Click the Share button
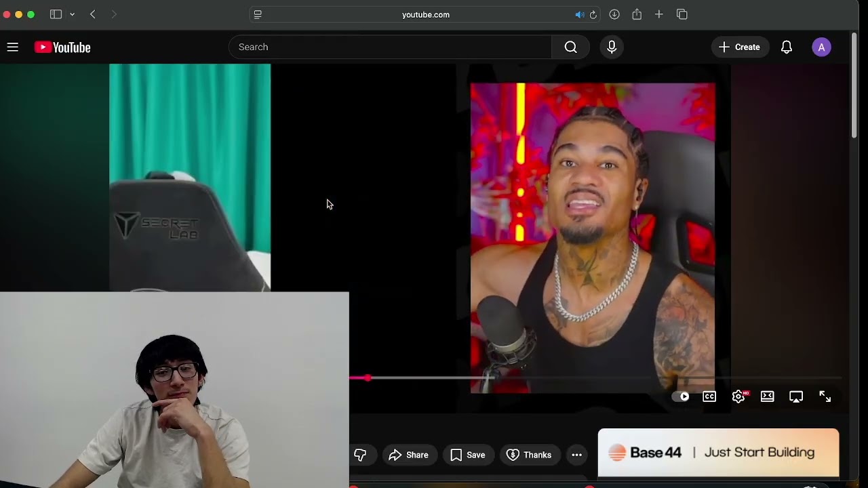 pos(408,455)
